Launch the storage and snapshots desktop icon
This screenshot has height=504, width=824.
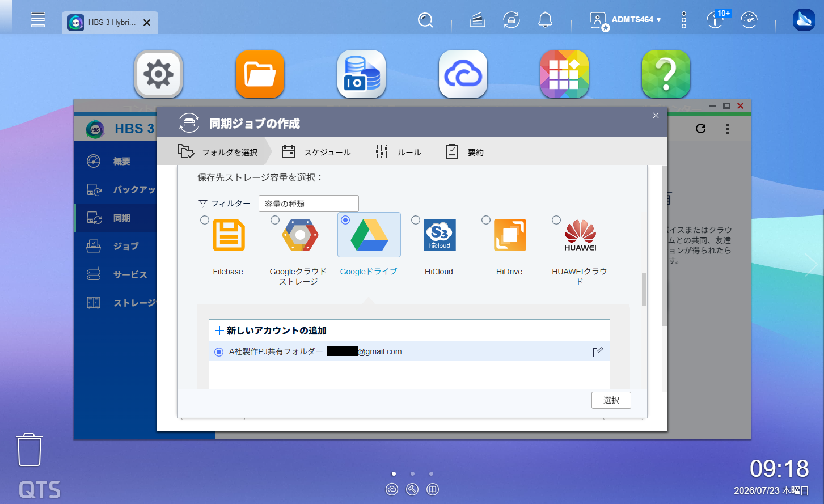click(x=361, y=74)
